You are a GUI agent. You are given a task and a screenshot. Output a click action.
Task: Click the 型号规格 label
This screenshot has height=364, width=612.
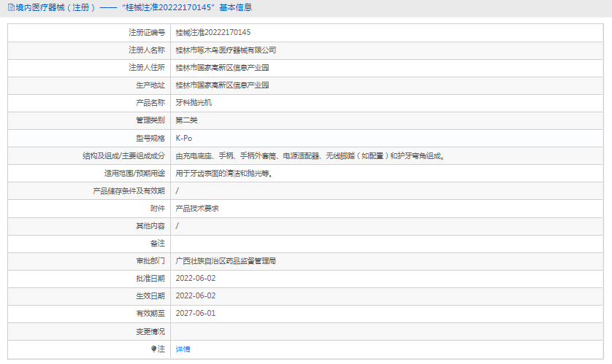coord(150,138)
